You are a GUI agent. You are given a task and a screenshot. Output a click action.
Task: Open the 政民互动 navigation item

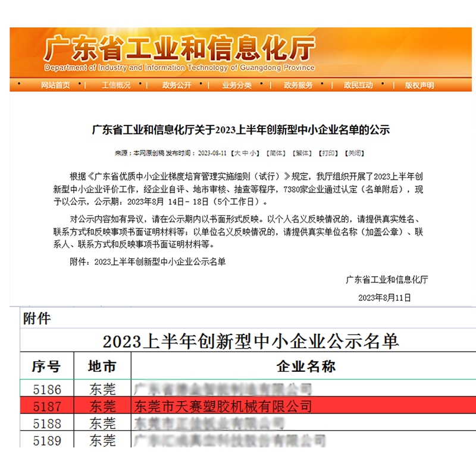[x=358, y=85]
